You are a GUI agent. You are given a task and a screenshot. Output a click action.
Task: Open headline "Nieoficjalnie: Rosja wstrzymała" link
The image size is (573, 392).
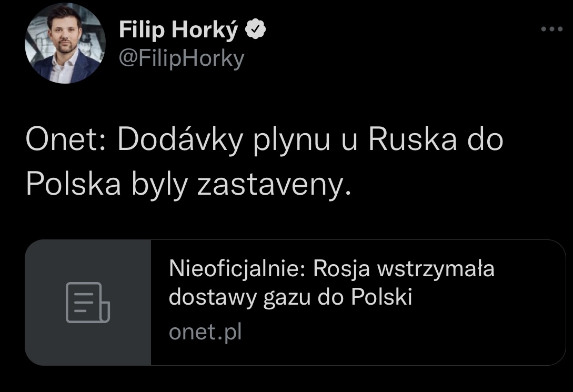click(x=331, y=269)
